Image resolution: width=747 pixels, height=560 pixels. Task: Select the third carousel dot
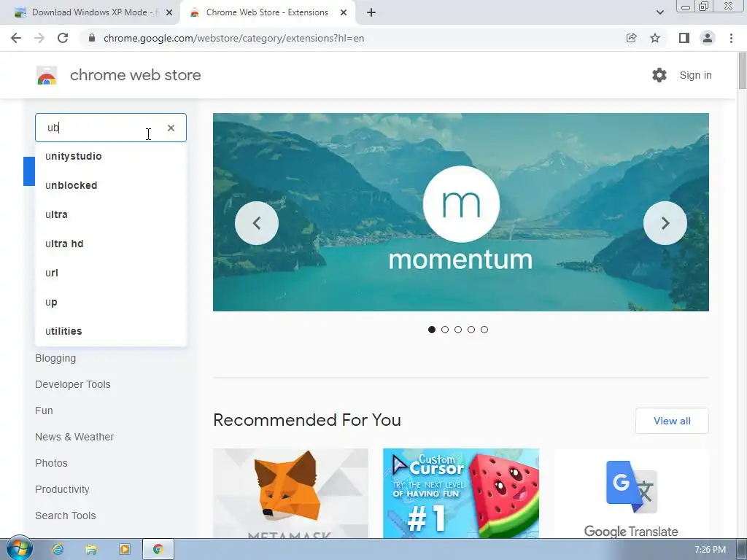pyautogui.click(x=458, y=330)
